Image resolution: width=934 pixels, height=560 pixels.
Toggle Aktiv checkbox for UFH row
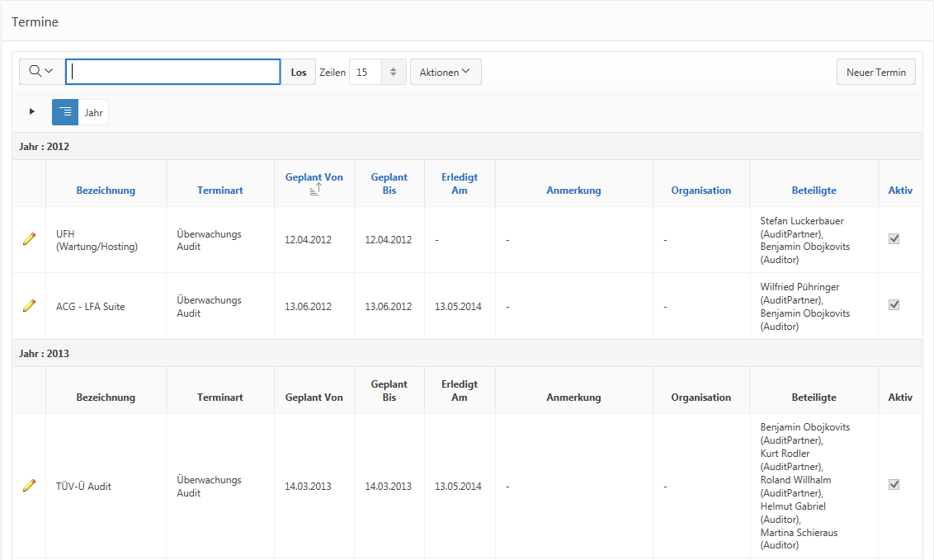(x=894, y=239)
